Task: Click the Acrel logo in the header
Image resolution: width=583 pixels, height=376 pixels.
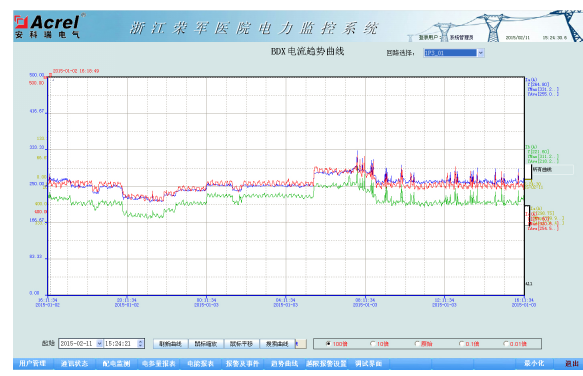Action: (47, 26)
